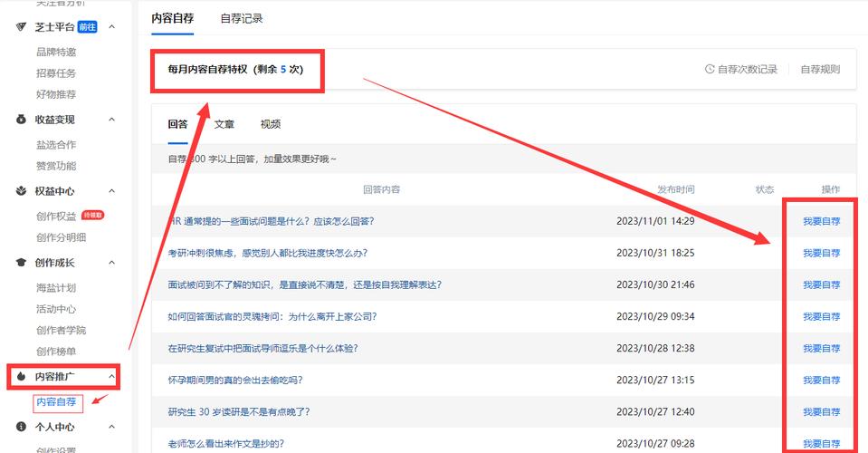Image resolution: width=868 pixels, height=453 pixels.
Task: Open 创作分明细 in the sidebar
Action: coord(61,237)
